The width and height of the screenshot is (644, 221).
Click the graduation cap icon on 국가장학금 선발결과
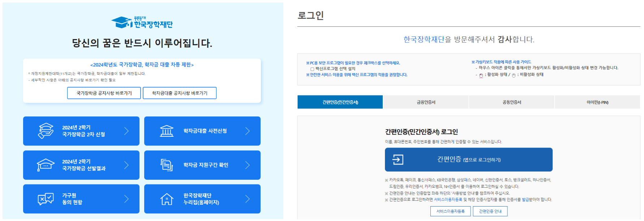46,165
